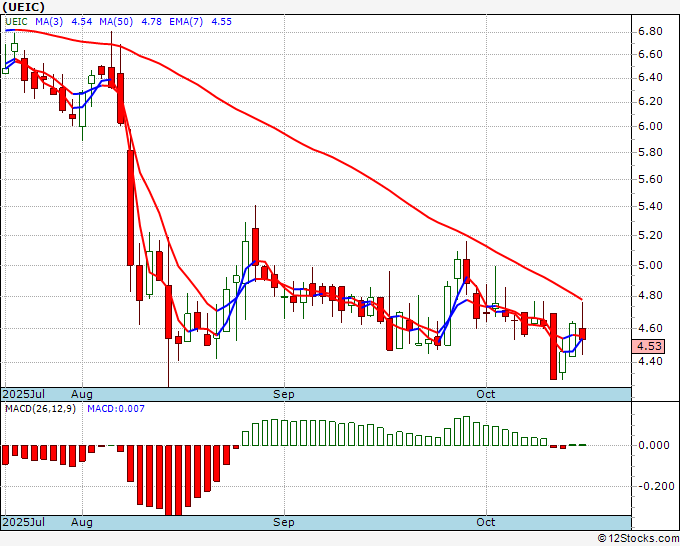The height and width of the screenshot is (546, 680).
Task: Click the 5.40 price axis label
Action: [x=650, y=206]
